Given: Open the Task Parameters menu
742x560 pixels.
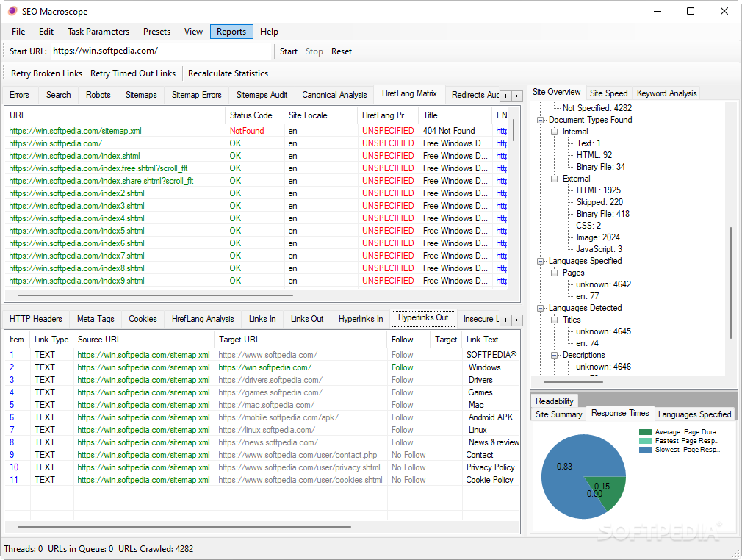Looking at the screenshot, I should point(98,32).
